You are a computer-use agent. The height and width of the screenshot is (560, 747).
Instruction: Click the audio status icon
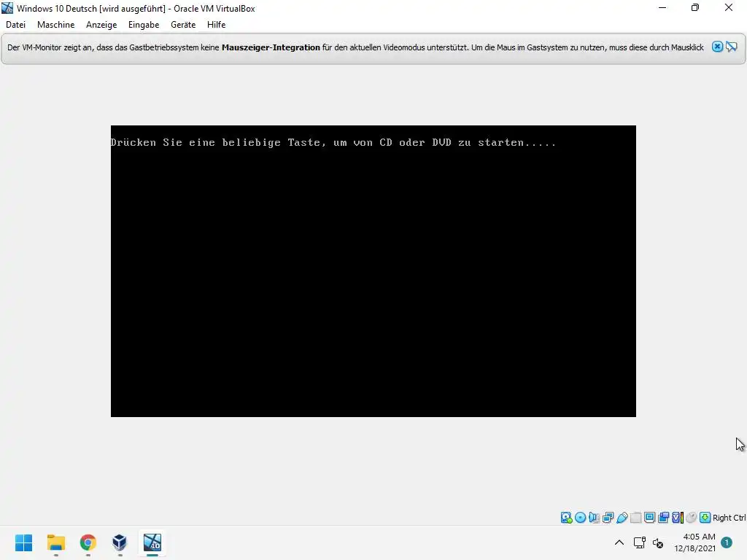point(594,518)
